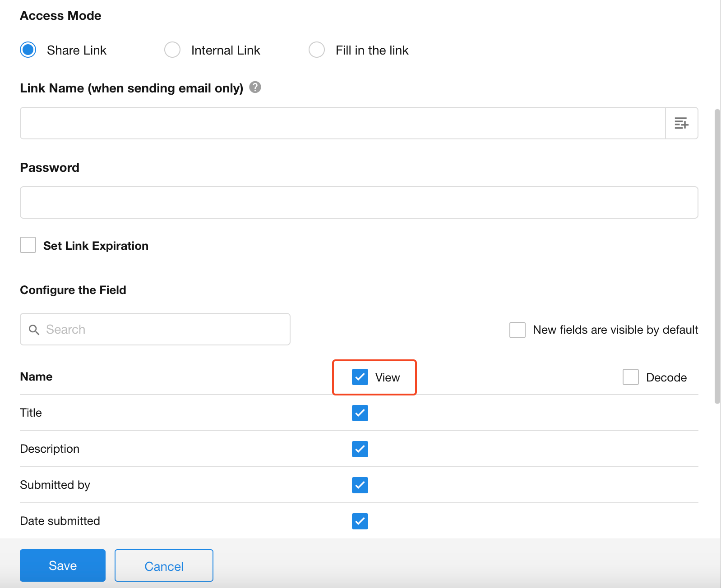721x588 pixels.
Task: Click the magnifier icon in the search box
Action: click(34, 330)
